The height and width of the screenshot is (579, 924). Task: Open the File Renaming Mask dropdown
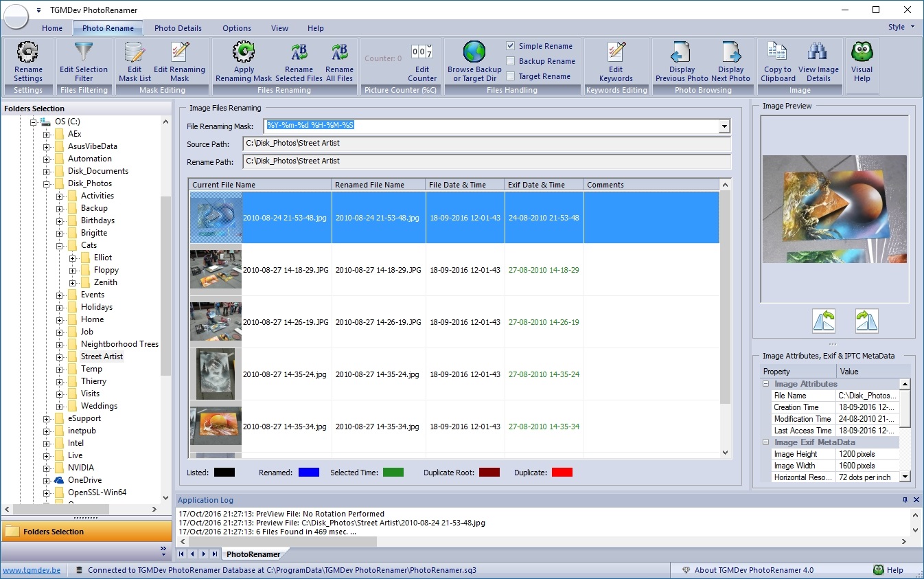(724, 126)
